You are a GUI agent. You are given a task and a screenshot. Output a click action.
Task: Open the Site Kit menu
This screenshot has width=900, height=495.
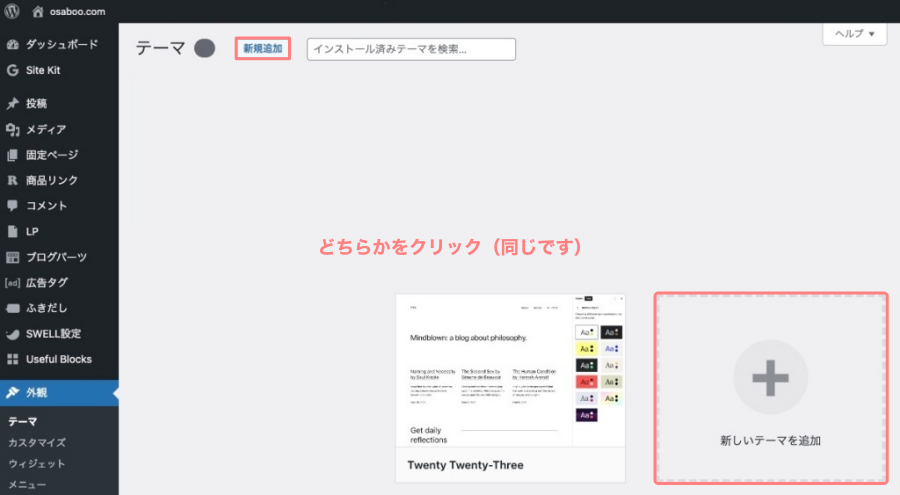tap(43, 70)
